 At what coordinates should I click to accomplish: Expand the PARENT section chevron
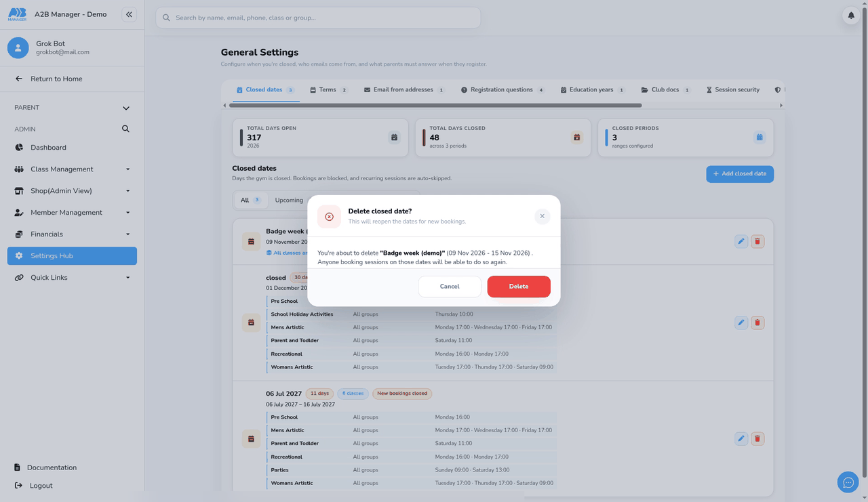pyautogui.click(x=125, y=108)
